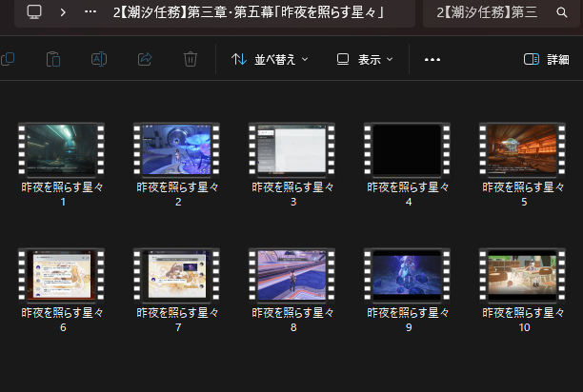This screenshot has width=583, height=392.
Task: Click the file name text 昨夜を照らす星々 10
Action: point(524,320)
